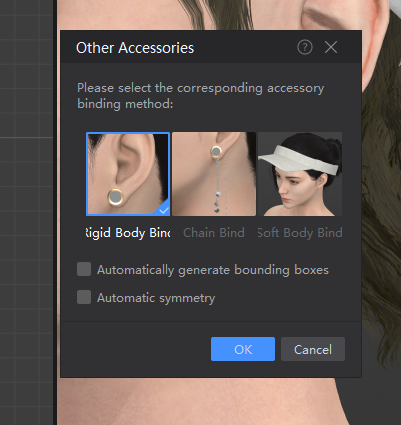Close the Other Accessories dialog
The image size is (401, 425).
tap(331, 47)
